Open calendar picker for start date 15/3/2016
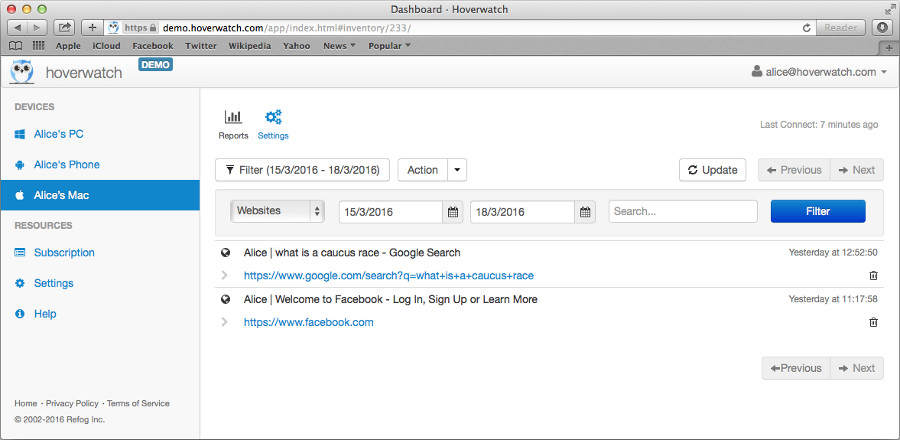 453,212
